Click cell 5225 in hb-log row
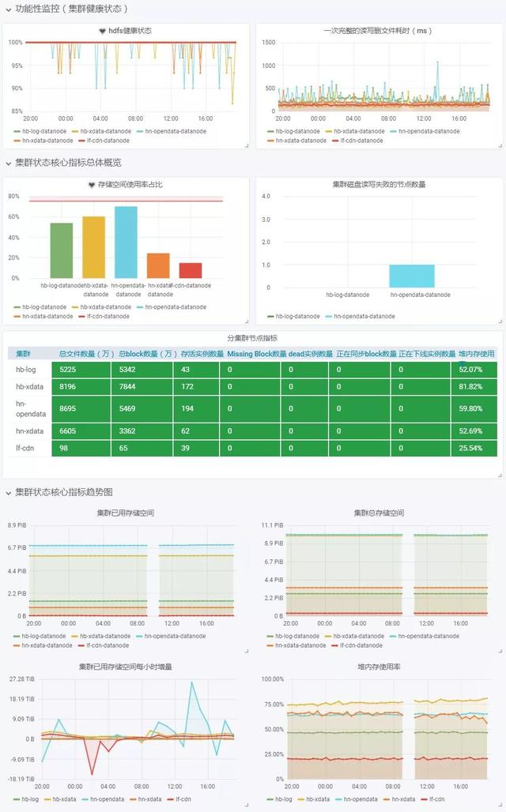 click(x=81, y=370)
